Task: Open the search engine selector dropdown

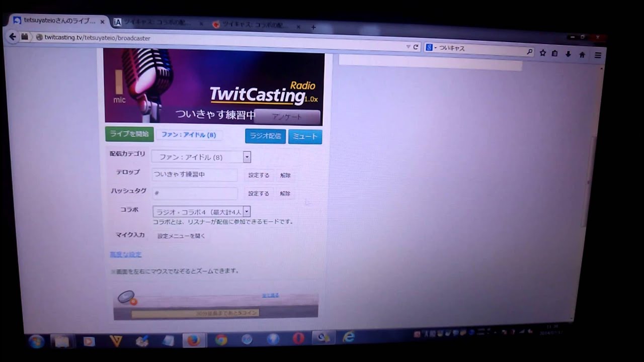Action: (x=431, y=48)
